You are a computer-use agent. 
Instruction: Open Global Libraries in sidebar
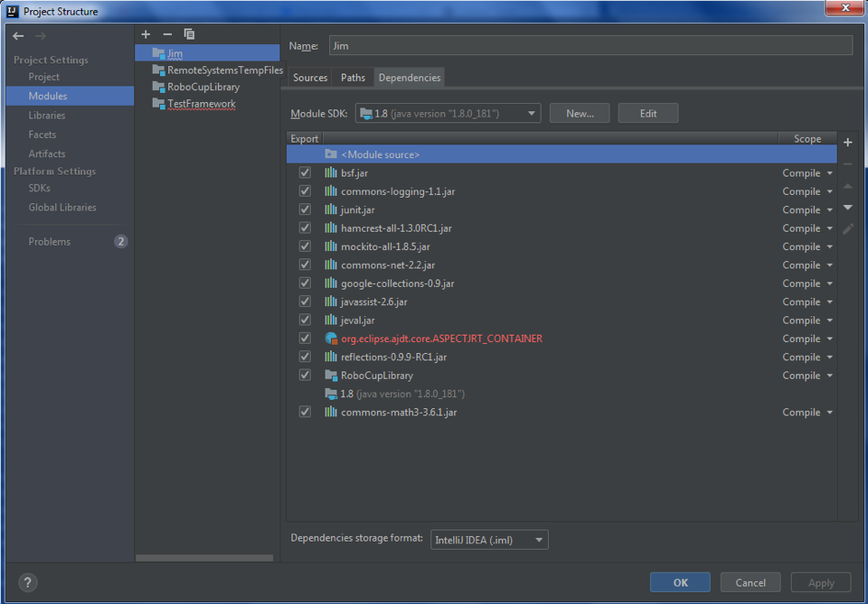click(63, 207)
